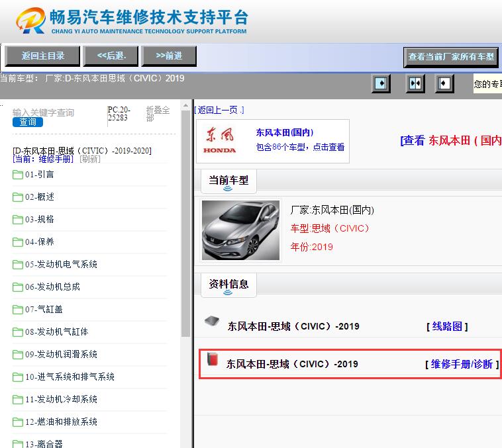Click the Civic car thumbnail image
The height and width of the screenshot is (448, 502).
[x=241, y=230]
